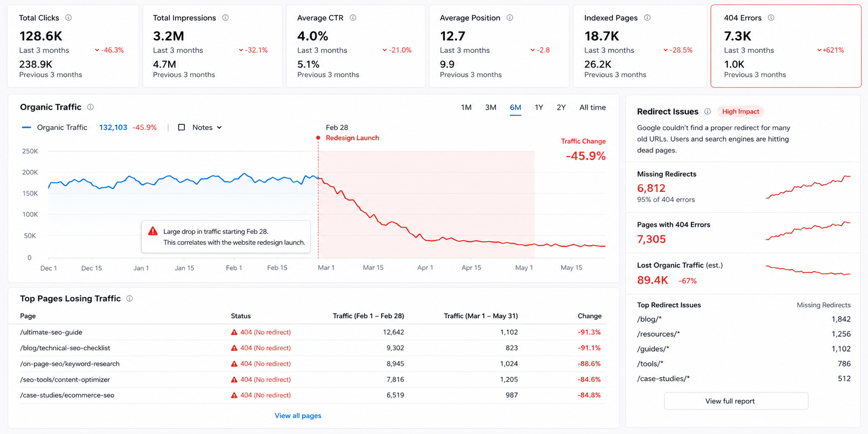Screen dimensions: 868x434
Task: Select the 3M time range
Action: (x=491, y=107)
